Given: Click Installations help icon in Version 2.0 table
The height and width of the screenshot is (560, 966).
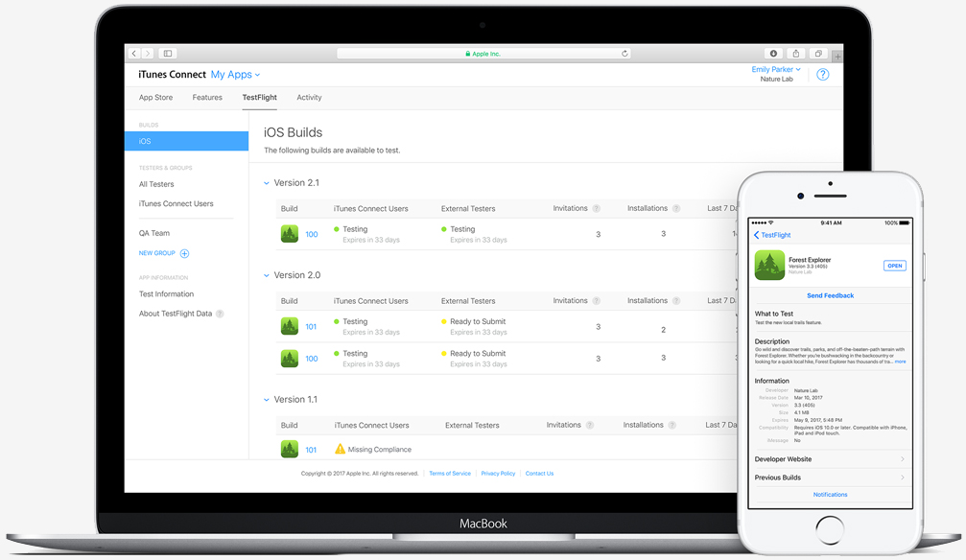Looking at the screenshot, I should [x=676, y=301].
